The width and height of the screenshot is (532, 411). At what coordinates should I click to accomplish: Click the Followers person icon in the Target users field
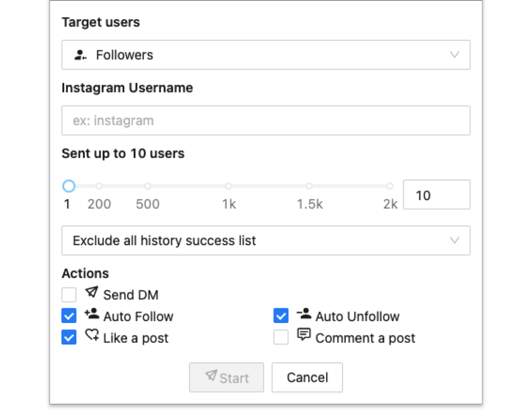pos(80,55)
